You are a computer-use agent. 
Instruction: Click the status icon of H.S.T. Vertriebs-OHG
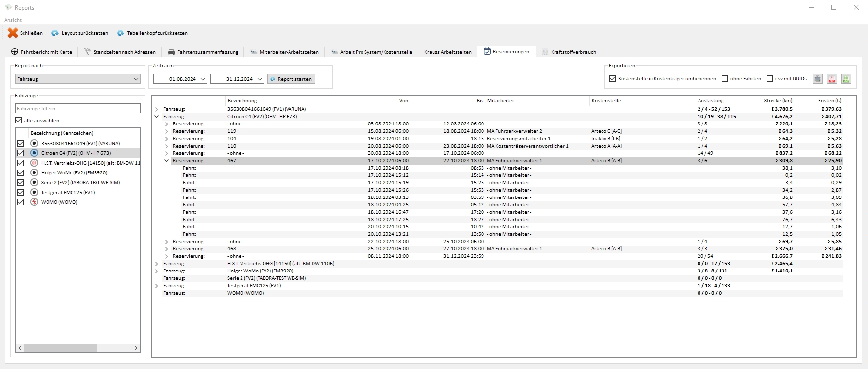tap(34, 163)
